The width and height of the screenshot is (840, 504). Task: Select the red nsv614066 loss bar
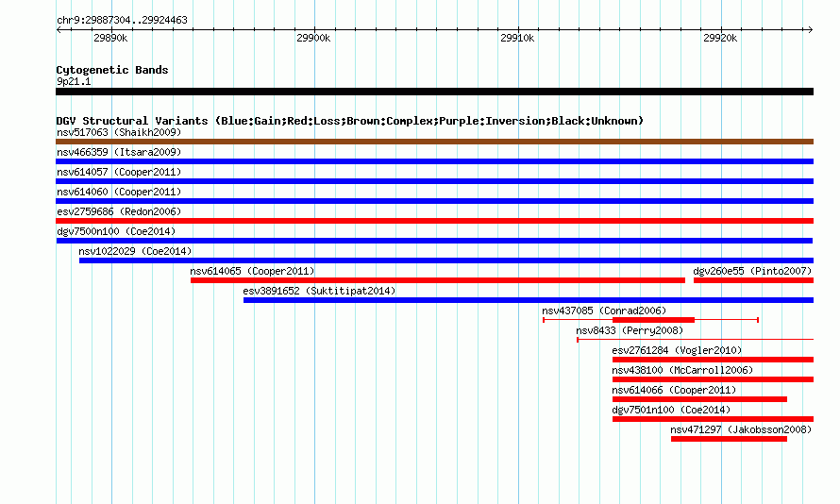pyautogui.click(x=699, y=399)
